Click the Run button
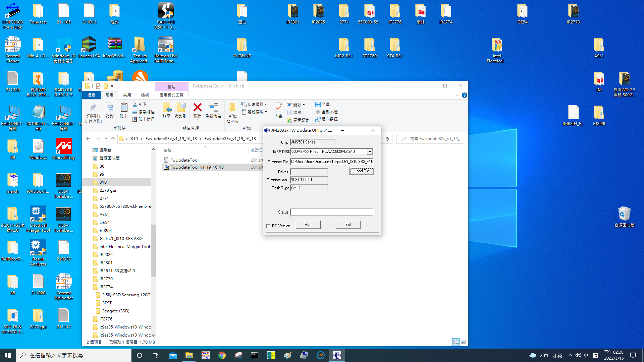This screenshot has width=644, height=362. click(x=308, y=225)
